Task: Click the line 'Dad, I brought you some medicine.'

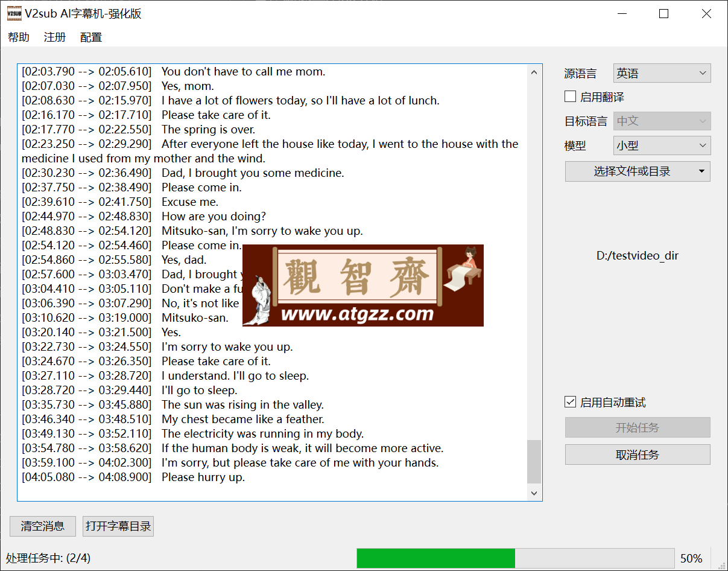Action: 253,173
